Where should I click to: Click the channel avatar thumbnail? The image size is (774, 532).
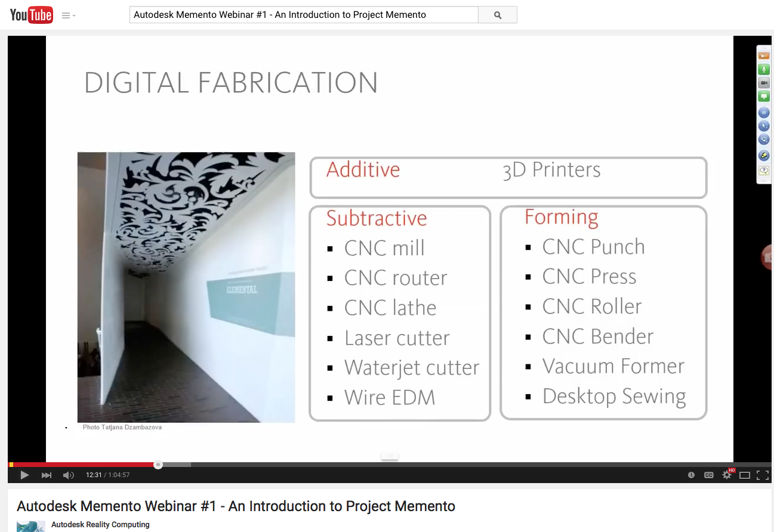[31, 526]
